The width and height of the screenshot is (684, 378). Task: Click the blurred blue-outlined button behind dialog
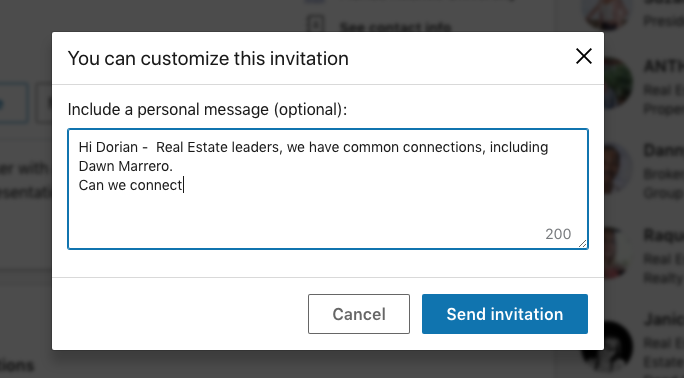[13, 104]
